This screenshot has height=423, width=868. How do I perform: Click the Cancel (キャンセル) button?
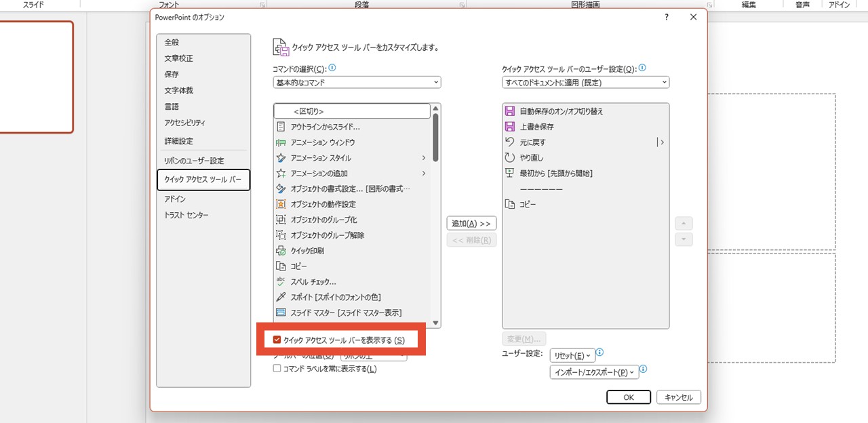pyautogui.click(x=679, y=397)
